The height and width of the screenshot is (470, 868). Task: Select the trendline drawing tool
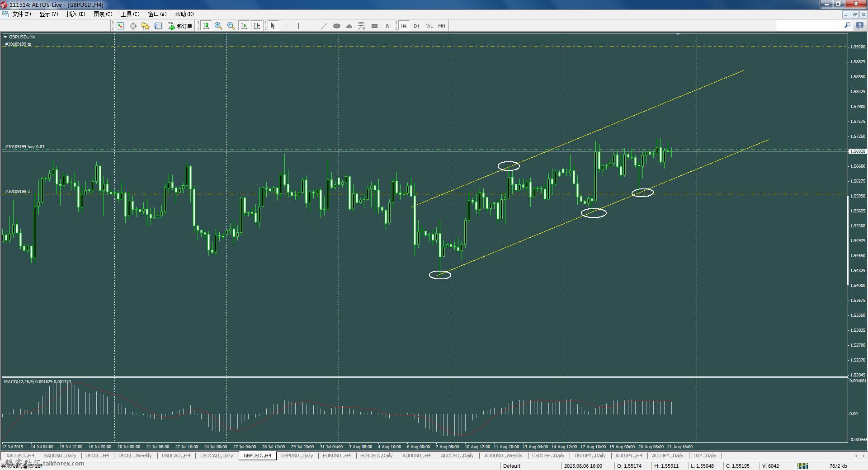(324, 26)
